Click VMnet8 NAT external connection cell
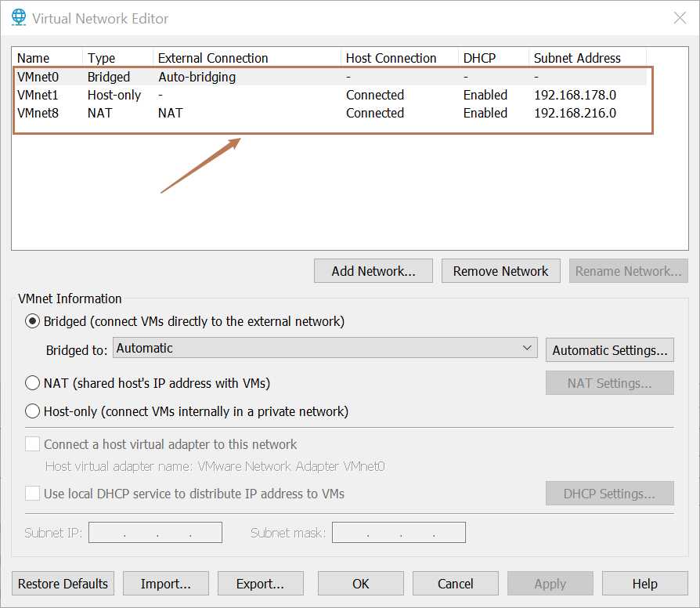 tap(170, 113)
